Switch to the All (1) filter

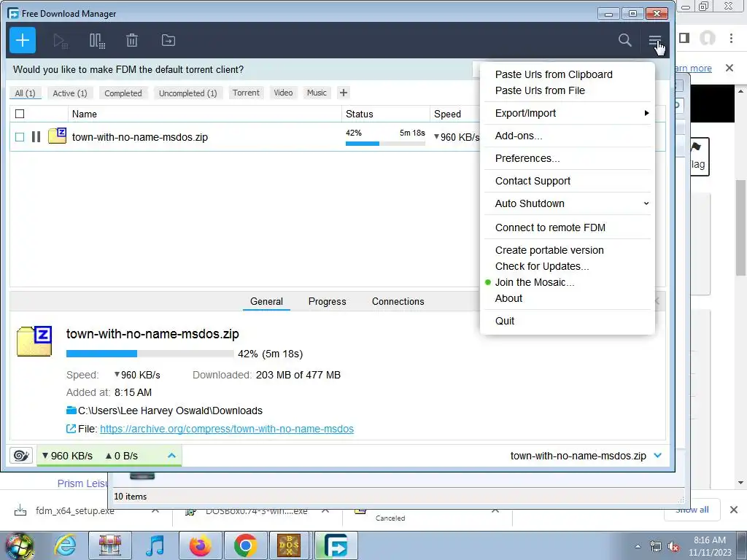[x=26, y=93]
